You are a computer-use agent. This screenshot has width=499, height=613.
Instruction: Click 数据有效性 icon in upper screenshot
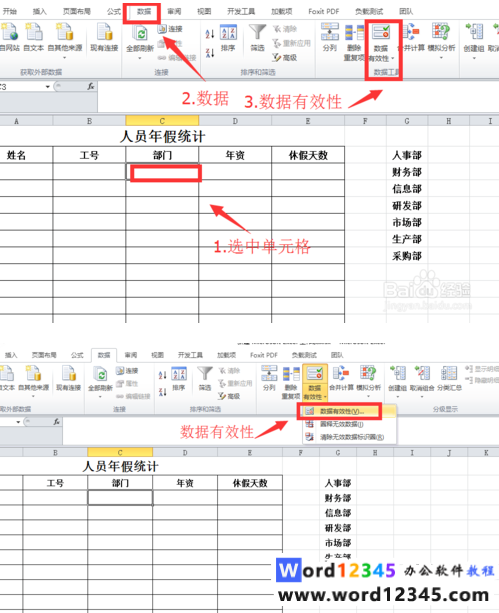click(x=381, y=33)
